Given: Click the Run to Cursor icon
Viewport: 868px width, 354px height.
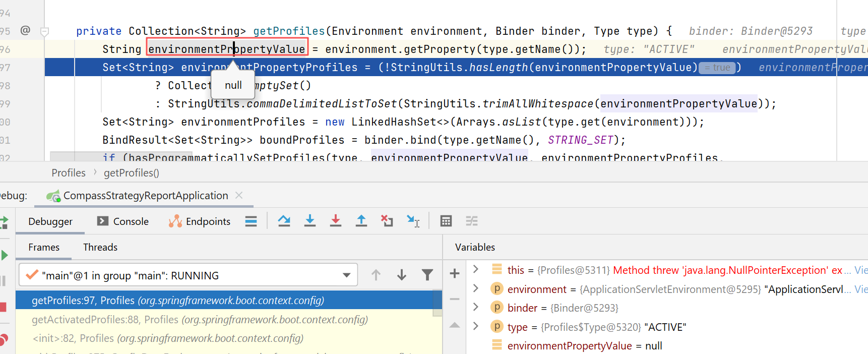Looking at the screenshot, I should pyautogui.click(x=413, y=221).
